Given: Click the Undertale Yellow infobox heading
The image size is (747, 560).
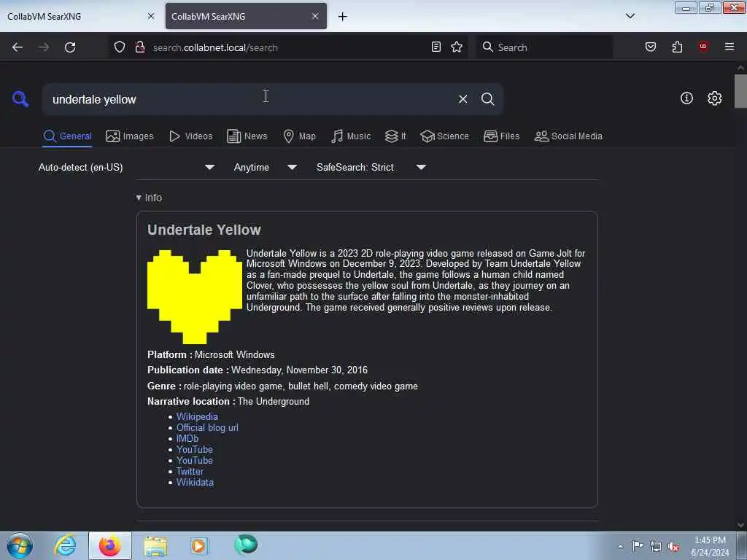Looking at the screenshot, I should 204,230.
